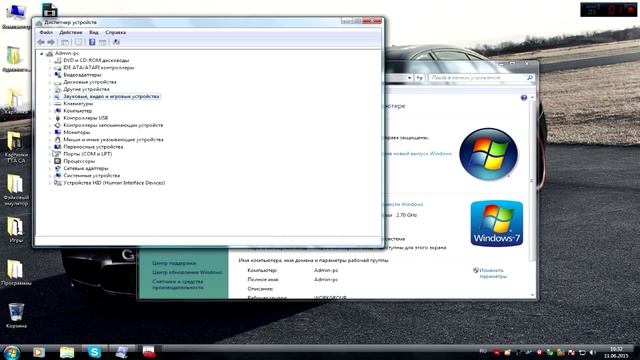Collapse the Admin-pc root node
This screenshot has width=640, height=360.
(x=42, y=53)
